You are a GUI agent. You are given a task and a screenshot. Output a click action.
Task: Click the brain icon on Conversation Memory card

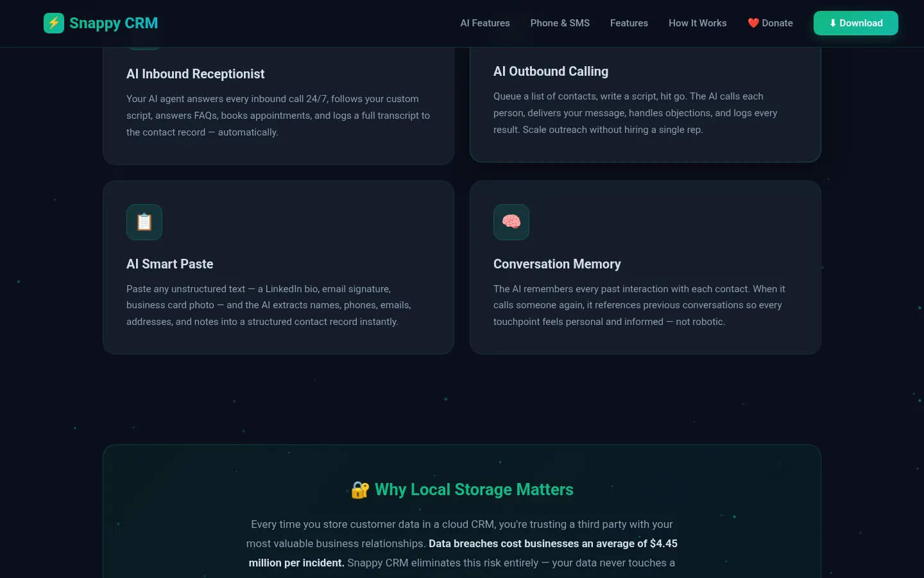tap(511, 222)
